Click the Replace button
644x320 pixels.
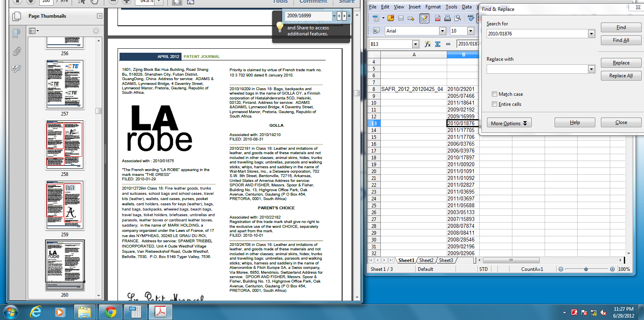click(621, 63)
